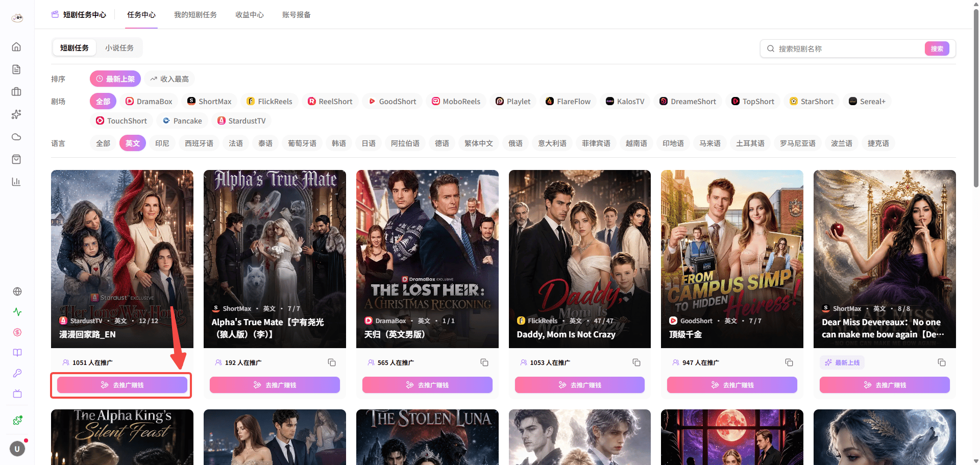Open the 收益中心 tab
The image size is (980, 465).
pyautogui.click(x=250, y=15)
